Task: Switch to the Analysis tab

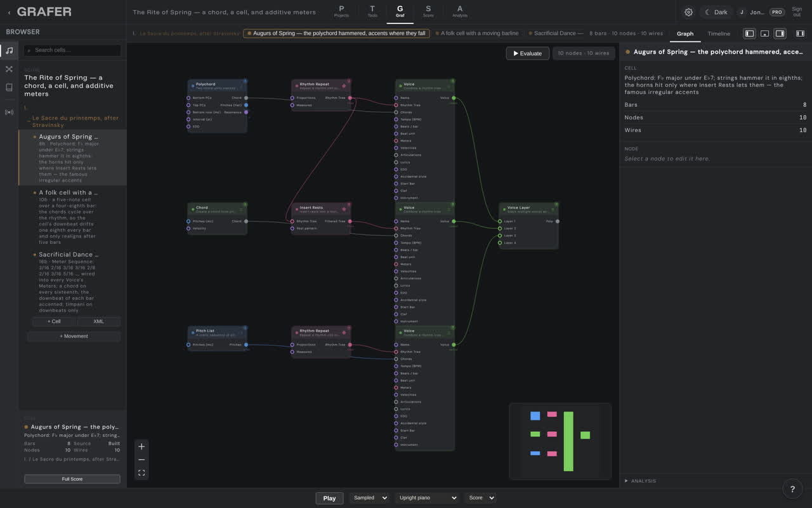Action: pos(460,11)
